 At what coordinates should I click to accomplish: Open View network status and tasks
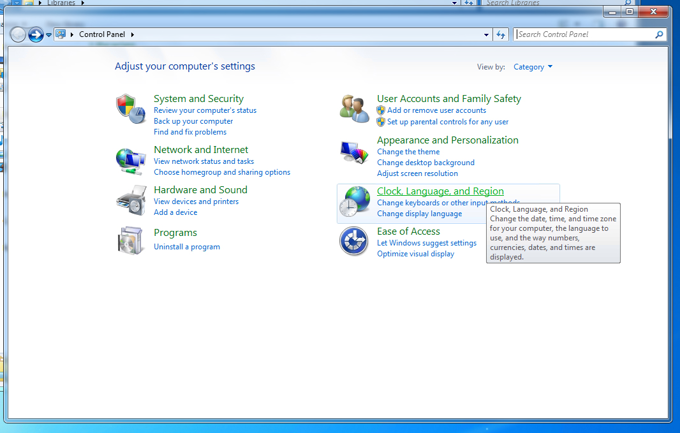[x=204, y=161]
